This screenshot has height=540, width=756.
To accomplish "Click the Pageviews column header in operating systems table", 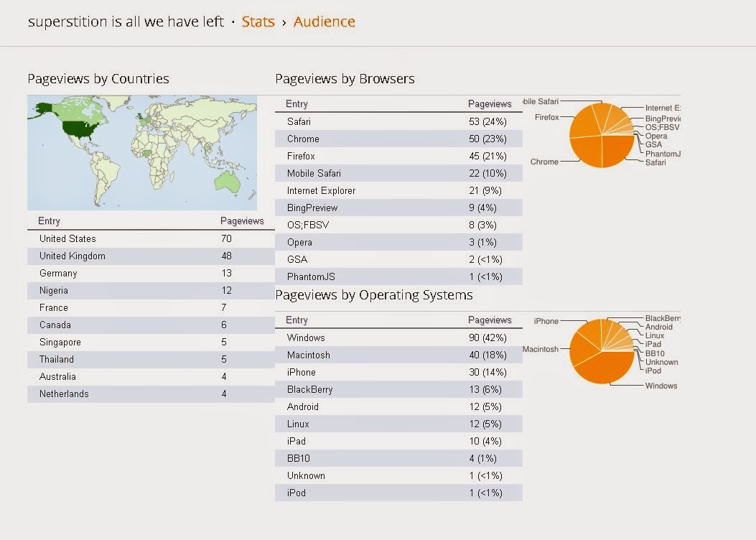I will click(x=490, y=320).
